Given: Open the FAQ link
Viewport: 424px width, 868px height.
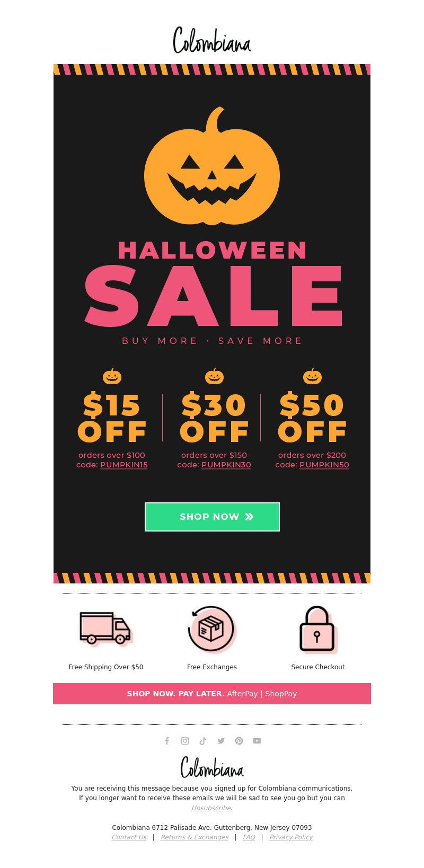Looking at the screenshot, I should click(249, 837).
